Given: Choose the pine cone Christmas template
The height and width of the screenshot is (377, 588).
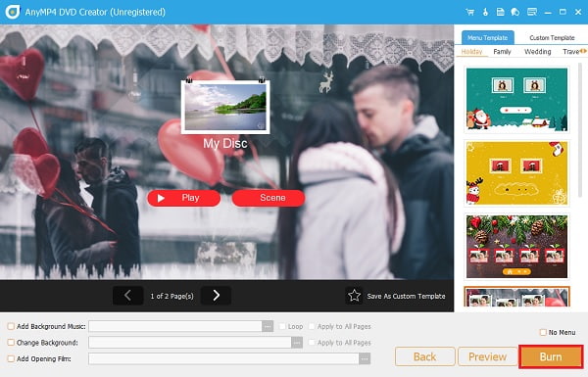Looking at the screenshot, I should click(516, 247).
